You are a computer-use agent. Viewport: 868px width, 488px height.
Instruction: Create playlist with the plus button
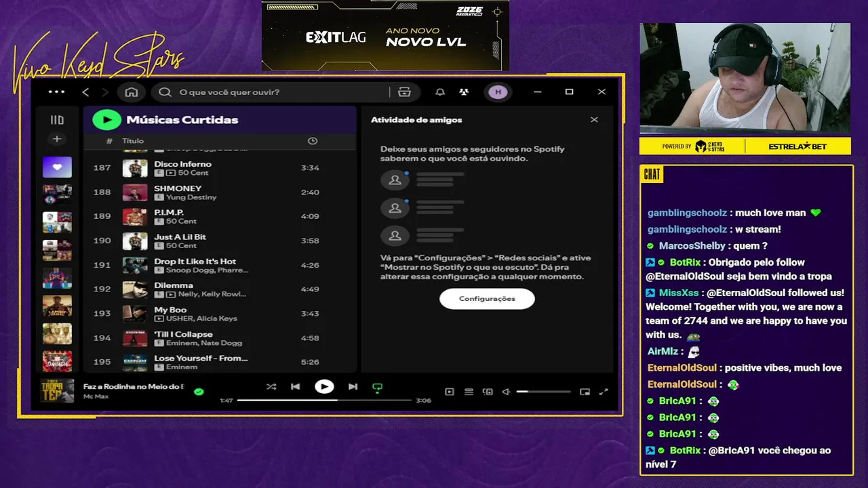[x=57, y=139]
